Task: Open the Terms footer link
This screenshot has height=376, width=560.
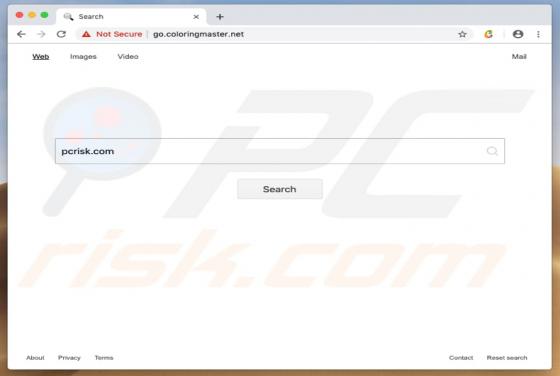Action: click(x=104, y=357)
